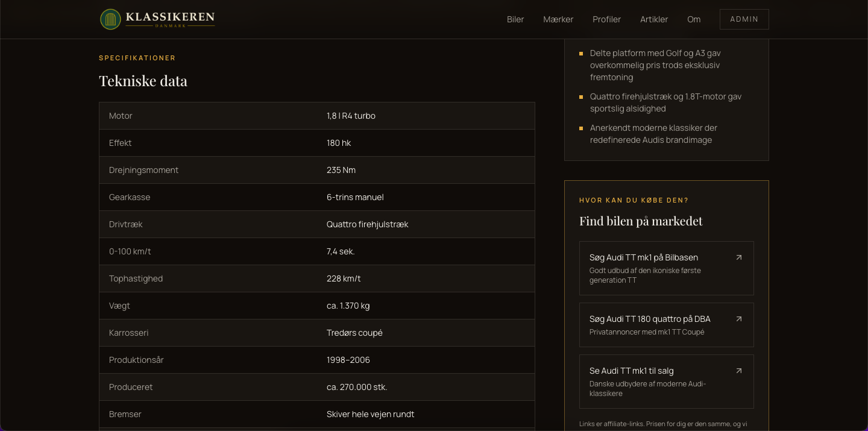Open 'Søg Audi TT mk1 på Bilbasen' link

[x=667, y=268]
